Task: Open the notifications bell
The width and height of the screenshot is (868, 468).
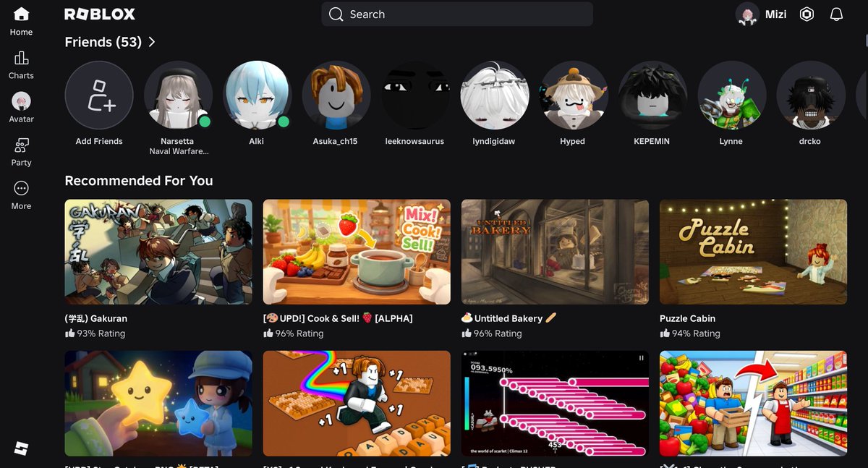Action: pos(836,14)
